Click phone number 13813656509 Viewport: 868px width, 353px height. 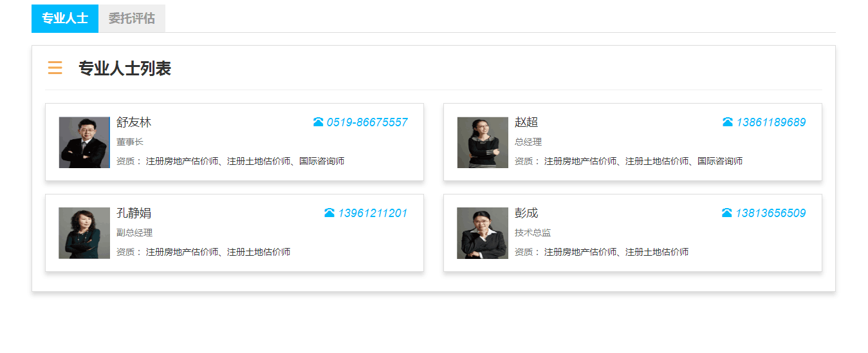click(x=770, y=213)
